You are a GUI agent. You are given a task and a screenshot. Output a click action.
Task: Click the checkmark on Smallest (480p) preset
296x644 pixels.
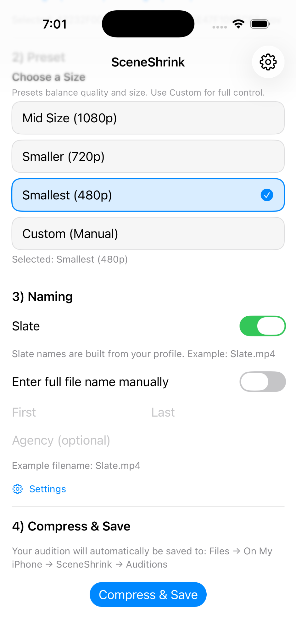pyautogui.click(x=266, y=195)
